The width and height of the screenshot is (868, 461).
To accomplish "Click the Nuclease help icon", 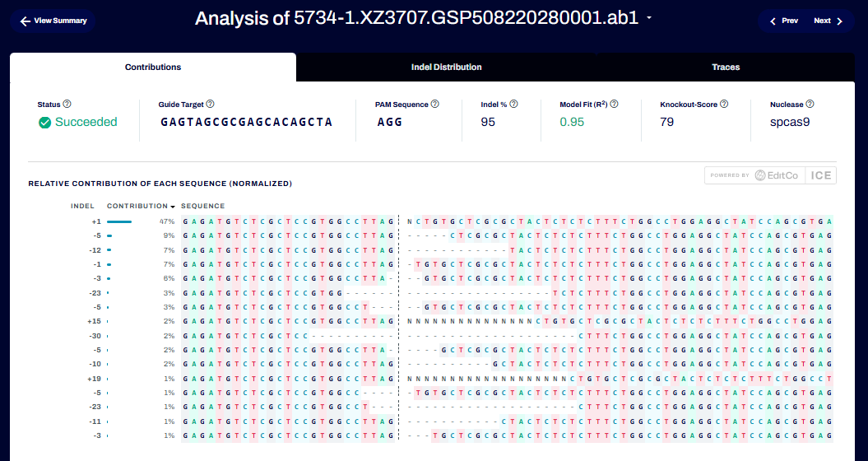I will click(810, 105).
